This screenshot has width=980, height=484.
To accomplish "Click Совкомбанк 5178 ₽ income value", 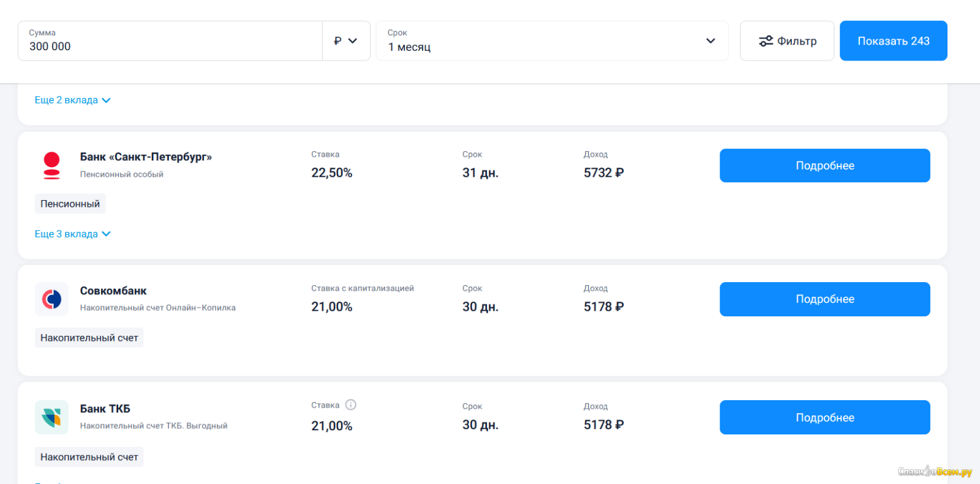I will [x=603, y=307].
